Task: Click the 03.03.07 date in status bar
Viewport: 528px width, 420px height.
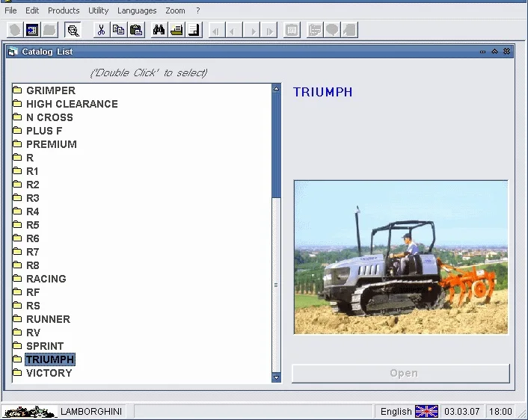Action: [461, 411]
